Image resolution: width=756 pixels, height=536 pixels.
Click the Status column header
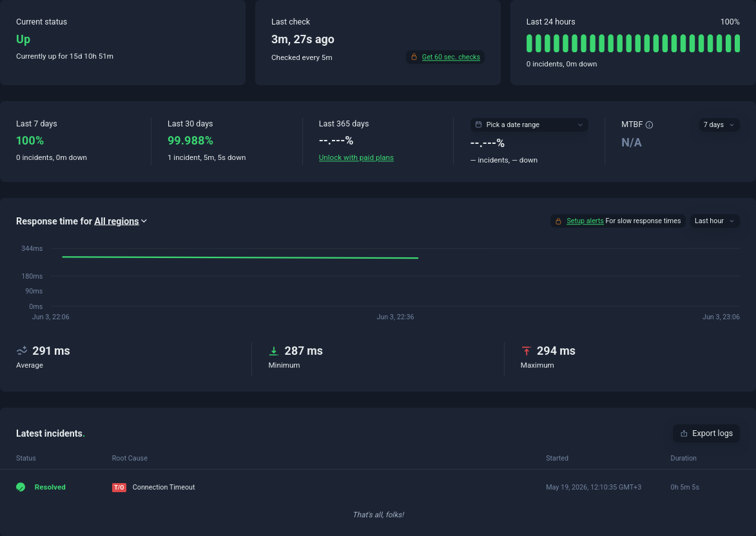(x=26, y=459)
